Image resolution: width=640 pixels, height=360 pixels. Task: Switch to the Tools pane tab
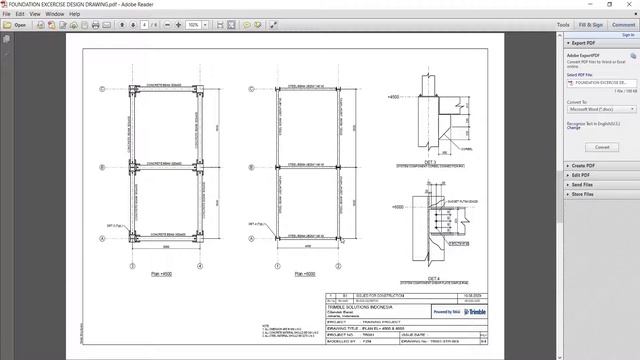[x=563, y=25]
